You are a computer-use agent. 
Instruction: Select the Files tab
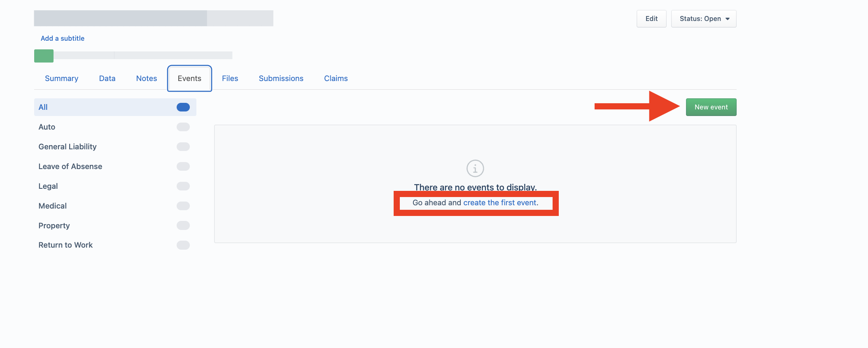pyautogui.click(x=230, y=78)
